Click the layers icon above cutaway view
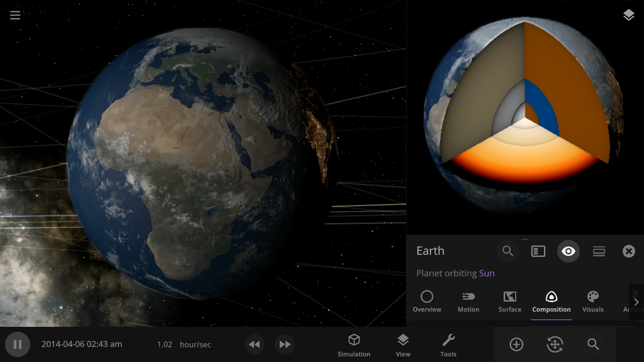Screen dimensions: 644x362 click(x=628, y=15)
